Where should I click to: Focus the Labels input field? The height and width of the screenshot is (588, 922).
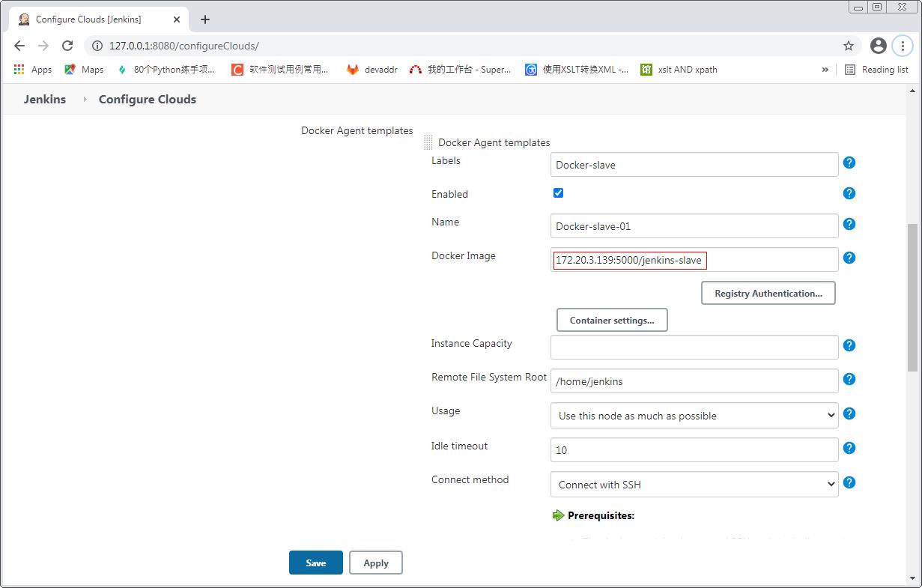point(694,165)
